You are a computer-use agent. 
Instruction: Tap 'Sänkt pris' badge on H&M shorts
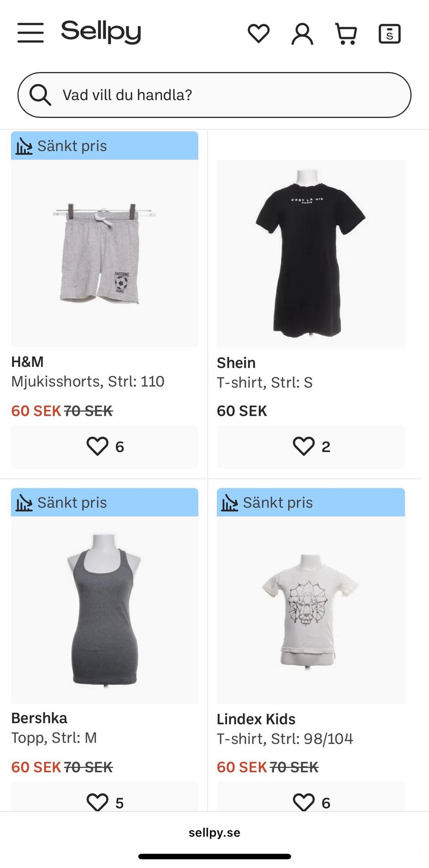click(x=105, y=146)
